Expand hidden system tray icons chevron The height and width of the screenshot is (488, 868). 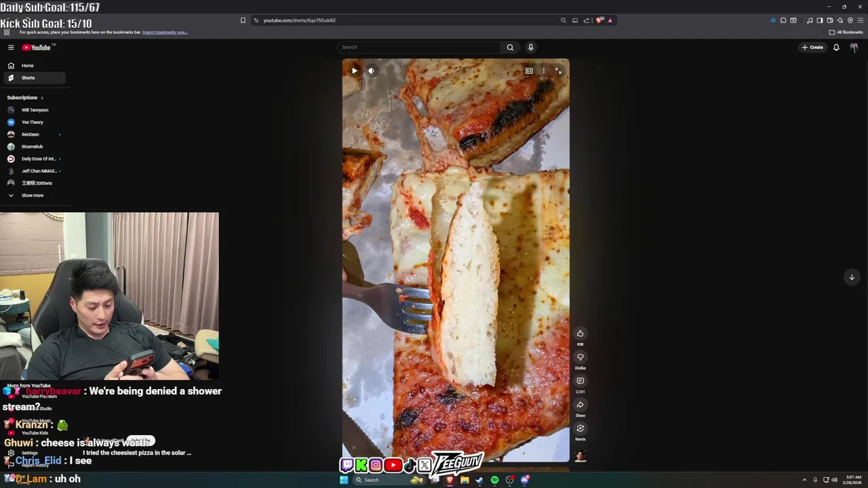coord(805,480)
